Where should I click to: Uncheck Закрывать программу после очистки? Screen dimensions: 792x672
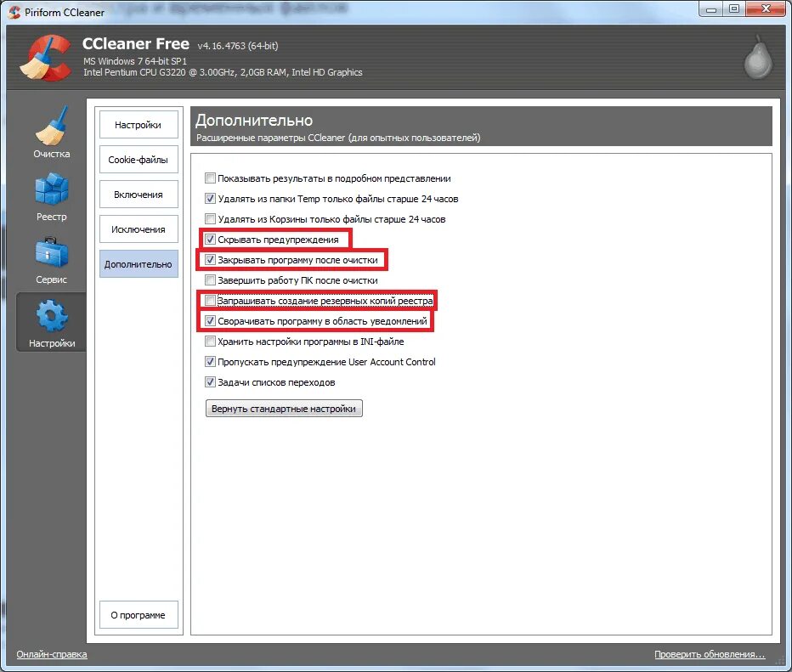coord(210,259)
